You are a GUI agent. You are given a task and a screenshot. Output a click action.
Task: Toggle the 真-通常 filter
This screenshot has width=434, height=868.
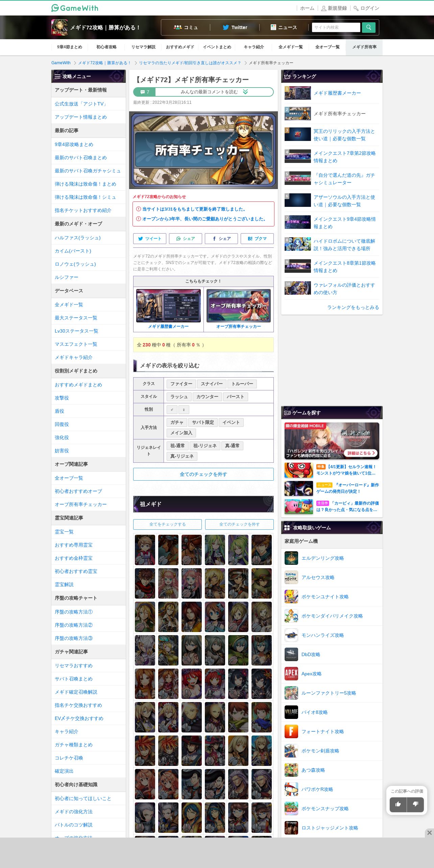point(232,446)
